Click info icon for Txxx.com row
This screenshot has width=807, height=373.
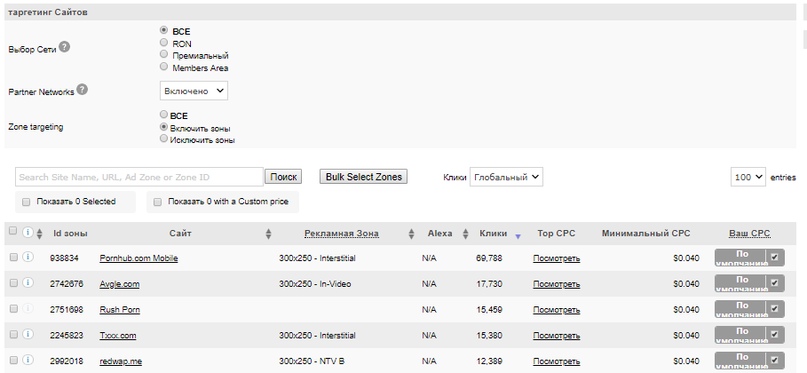pyautogui.click(x=28, y=334)
